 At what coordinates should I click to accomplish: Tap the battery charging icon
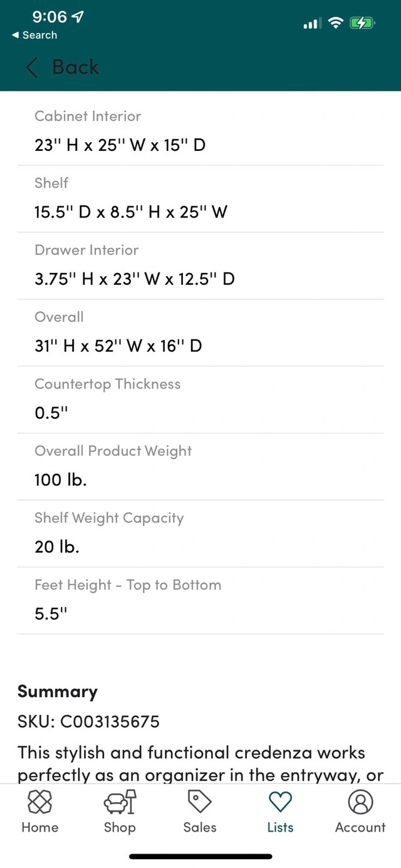pos(362,24)
